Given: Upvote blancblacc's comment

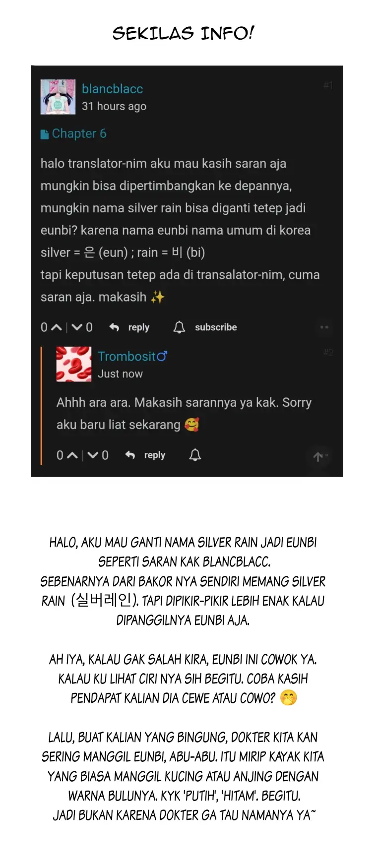Looking at the screenshot, I should point(57,327).
